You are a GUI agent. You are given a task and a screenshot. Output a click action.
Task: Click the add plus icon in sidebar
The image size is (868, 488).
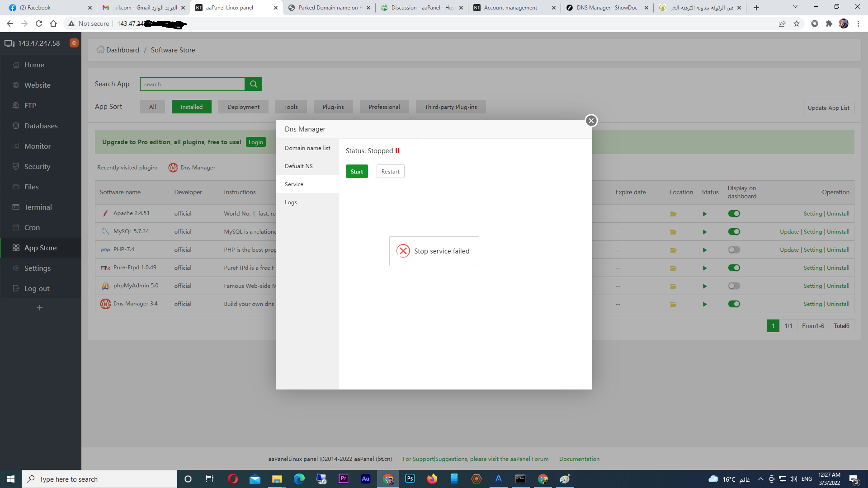pos(40,308)
